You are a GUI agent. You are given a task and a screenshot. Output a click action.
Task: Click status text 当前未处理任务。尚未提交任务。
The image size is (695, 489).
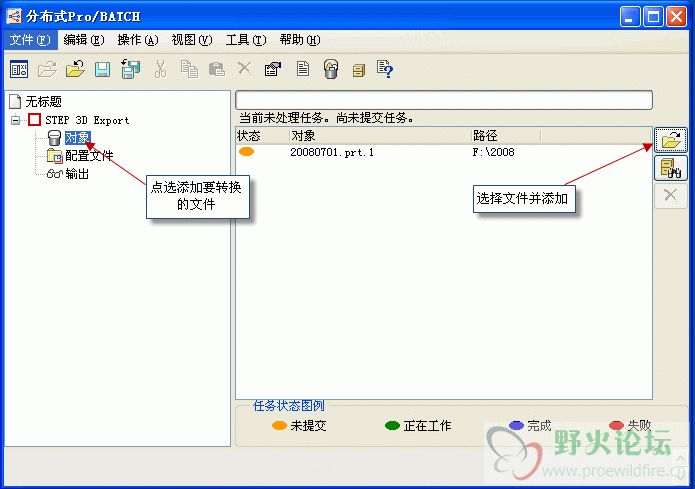(327, 118)
